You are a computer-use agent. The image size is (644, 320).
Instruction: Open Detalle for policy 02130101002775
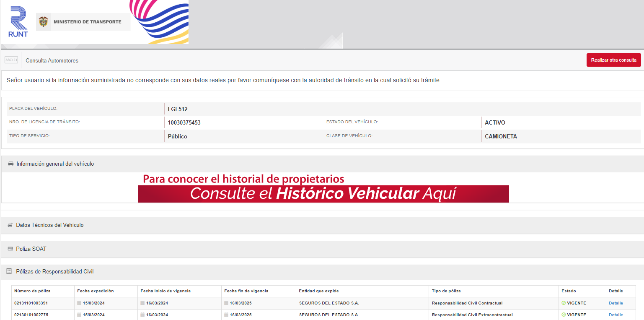(x=616, y=315)
